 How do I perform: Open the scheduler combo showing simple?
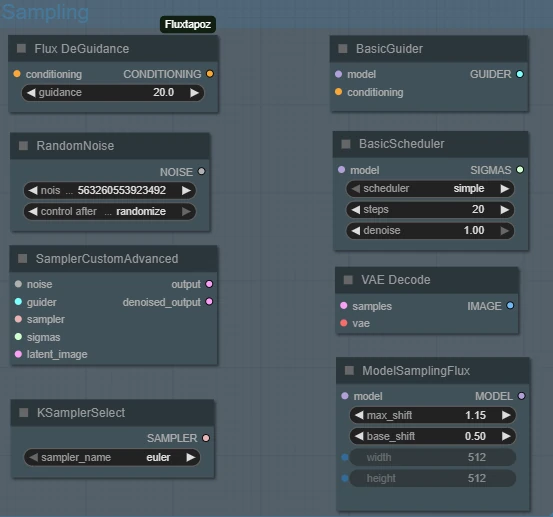point(430,189)
